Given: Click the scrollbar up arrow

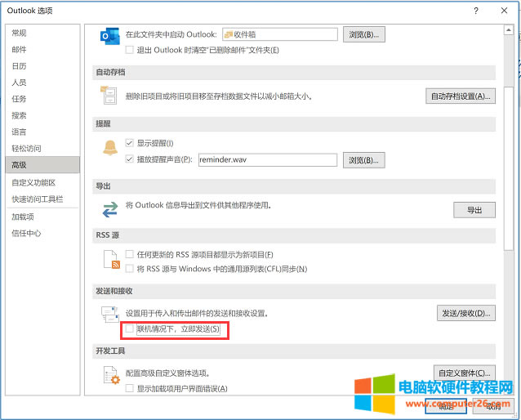Looking at the screenshot, I should [x=509, y=30].
